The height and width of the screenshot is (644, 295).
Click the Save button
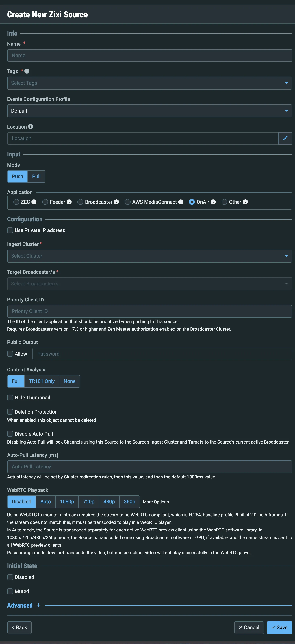click(279, 627)
